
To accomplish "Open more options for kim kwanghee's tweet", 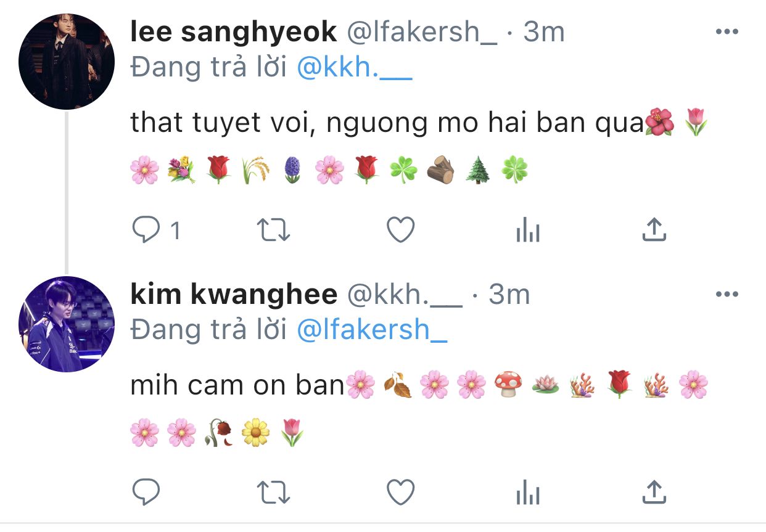I will (x=727, y=295).
